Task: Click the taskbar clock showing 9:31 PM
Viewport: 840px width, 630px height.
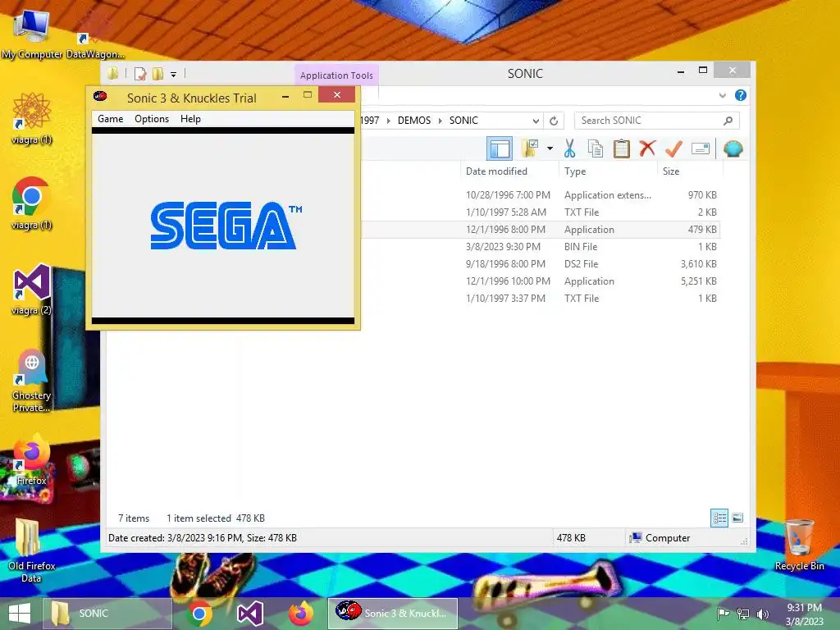Action: 804,614
